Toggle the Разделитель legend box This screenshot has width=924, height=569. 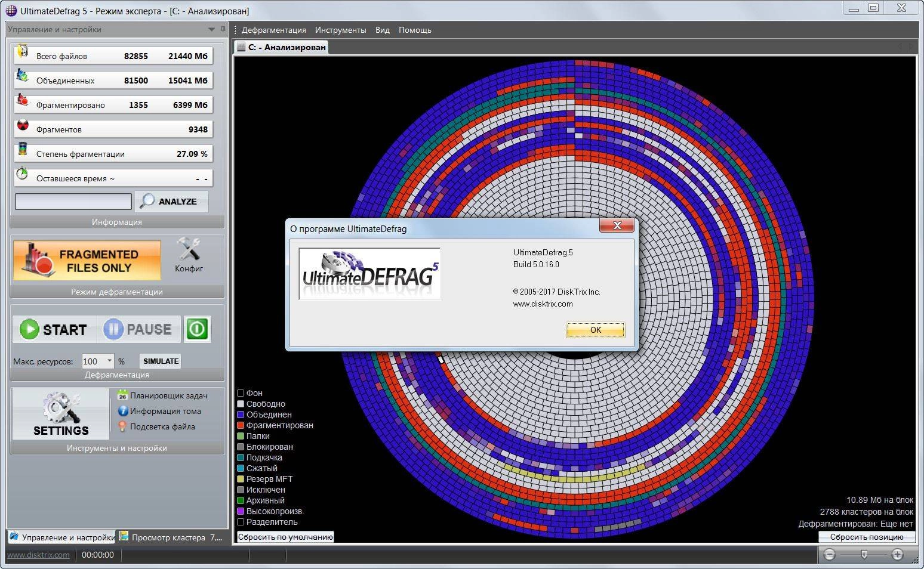pos(241,522)
